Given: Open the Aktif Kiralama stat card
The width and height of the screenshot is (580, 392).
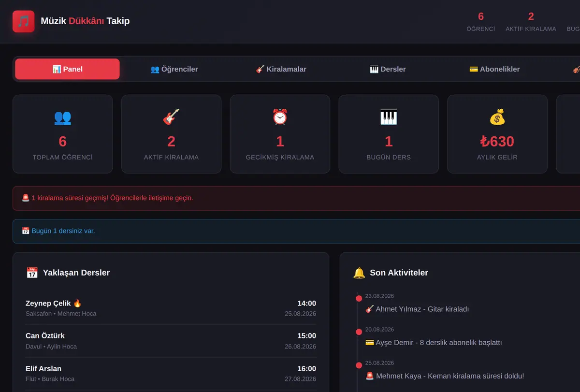Looking at the screenshot, I should pyautogui.click(x=171, y=134).
